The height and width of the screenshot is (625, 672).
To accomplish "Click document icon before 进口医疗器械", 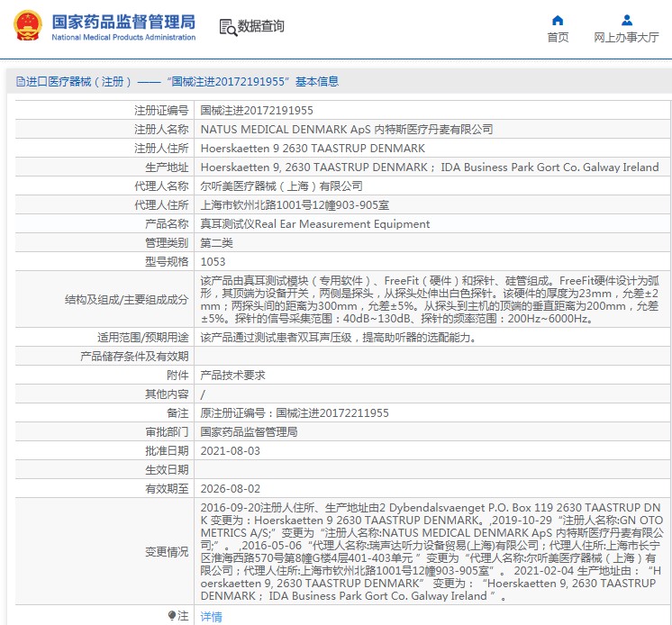I will tap(20, 81).
